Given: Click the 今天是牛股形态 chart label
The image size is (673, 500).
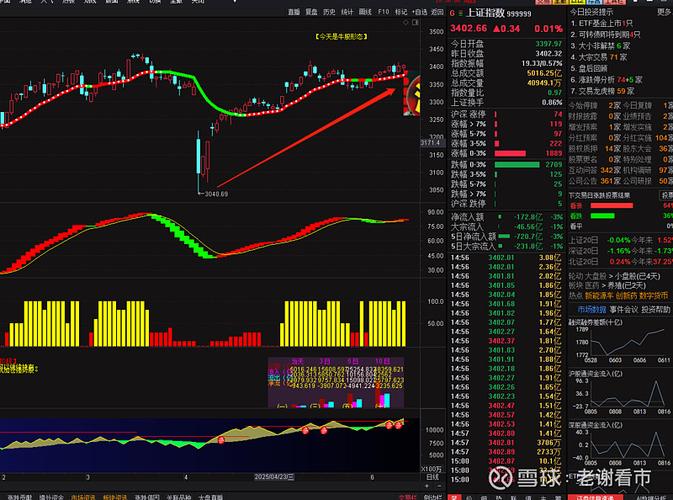Looking at the screenshot, I should click(341, 37).
